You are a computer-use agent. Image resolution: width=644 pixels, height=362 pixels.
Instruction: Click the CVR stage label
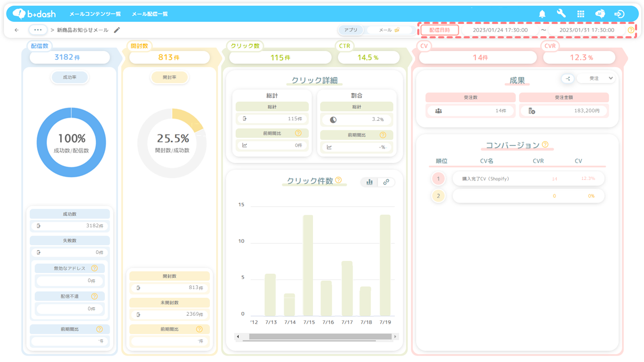tap(550, 46)
